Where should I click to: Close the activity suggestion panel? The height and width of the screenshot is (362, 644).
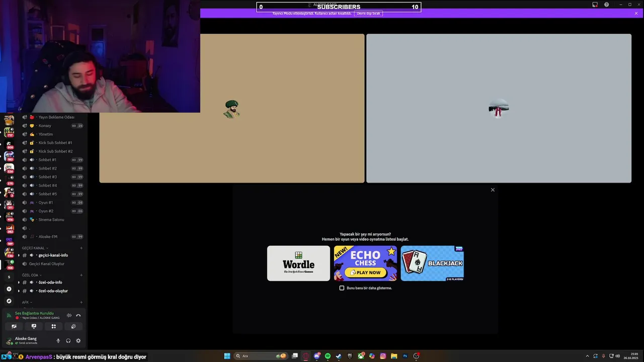coord(493,190)
